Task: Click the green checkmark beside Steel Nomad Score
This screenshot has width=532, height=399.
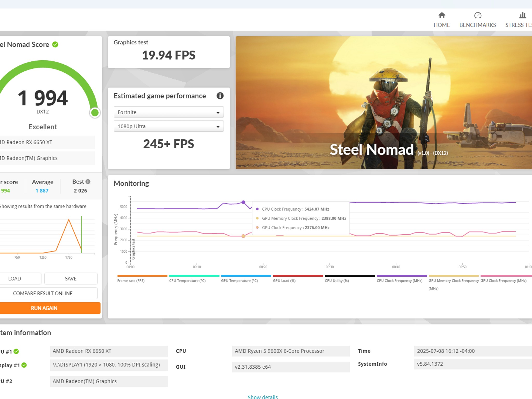Action: pos(55,44)
